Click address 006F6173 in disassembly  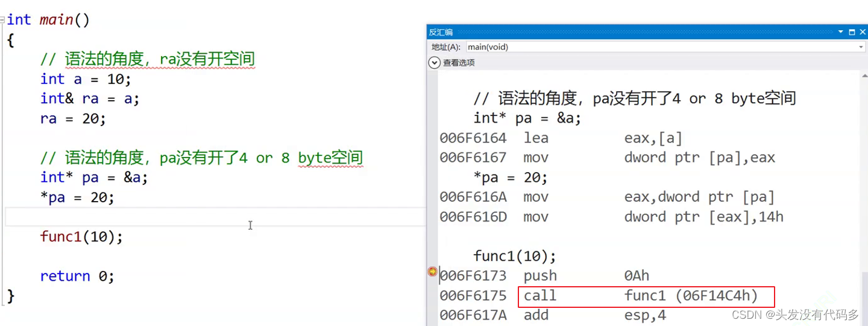click(x=473, y=276)
